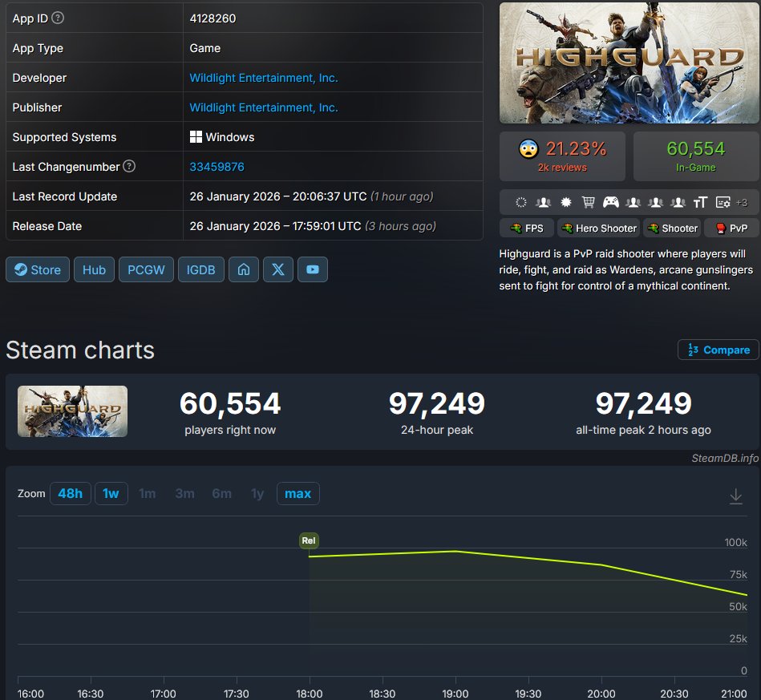Viewport: 761px width, 700px height.
Task: Set chart zoom to 3m
Action: point(185,493)
